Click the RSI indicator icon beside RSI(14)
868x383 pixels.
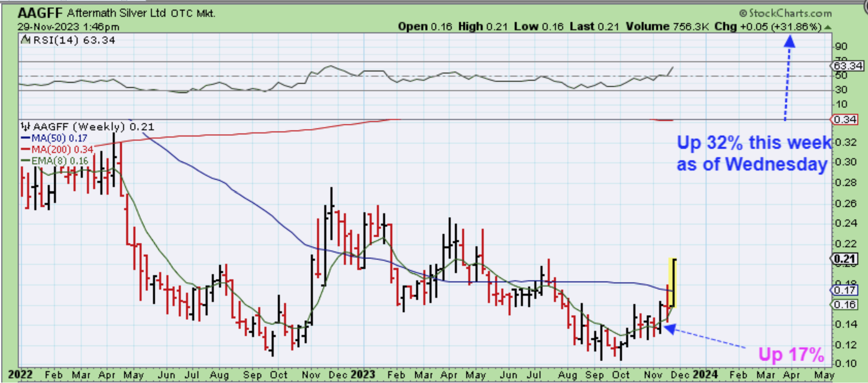(26, 40)
